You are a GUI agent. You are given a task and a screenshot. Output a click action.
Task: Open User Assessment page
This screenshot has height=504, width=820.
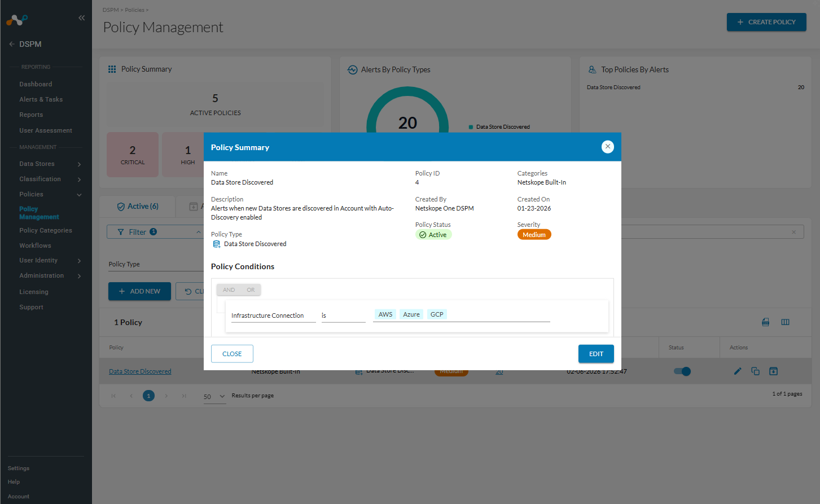pos(46,130)
